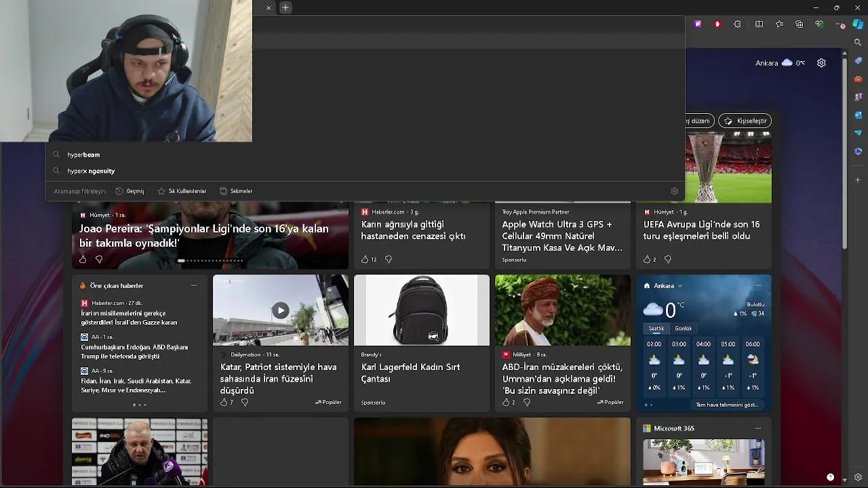The height and width of the screenshot is (488, 868).
Task: Open sidebar settings gear at bottom
Action: point(858,477)
